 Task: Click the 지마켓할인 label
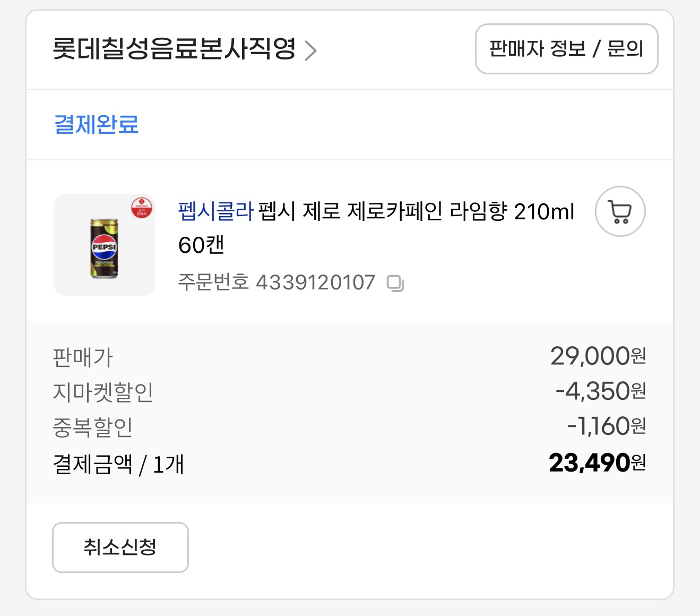click(103, 392)
